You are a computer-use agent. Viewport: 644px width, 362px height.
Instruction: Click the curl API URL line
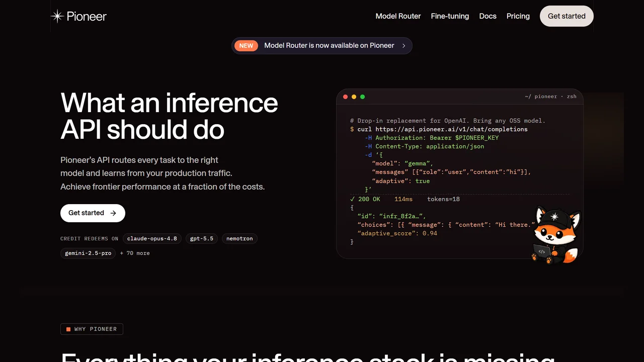439,129
